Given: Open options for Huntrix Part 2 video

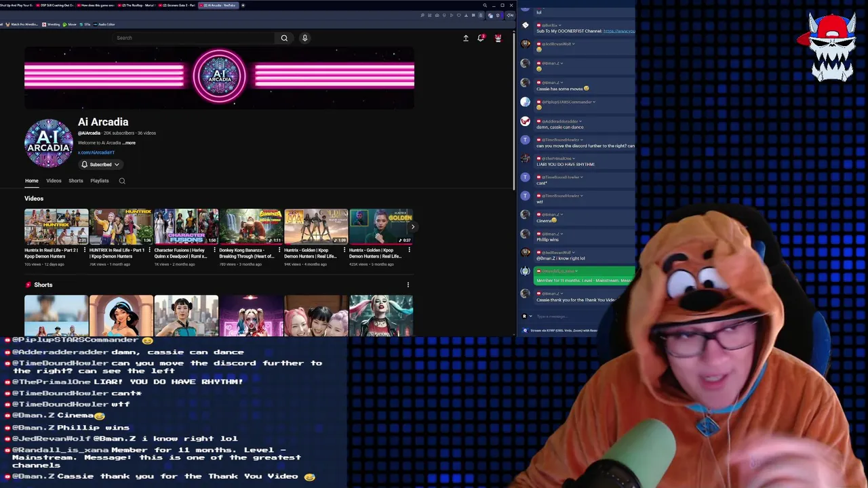Looking at the screenshot, I should (x=86, y=250).
